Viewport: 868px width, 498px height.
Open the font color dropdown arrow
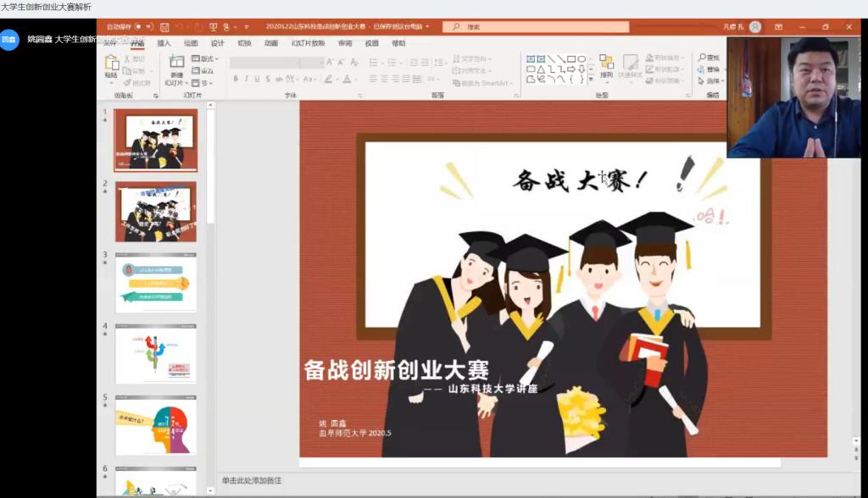pos(355,79)
